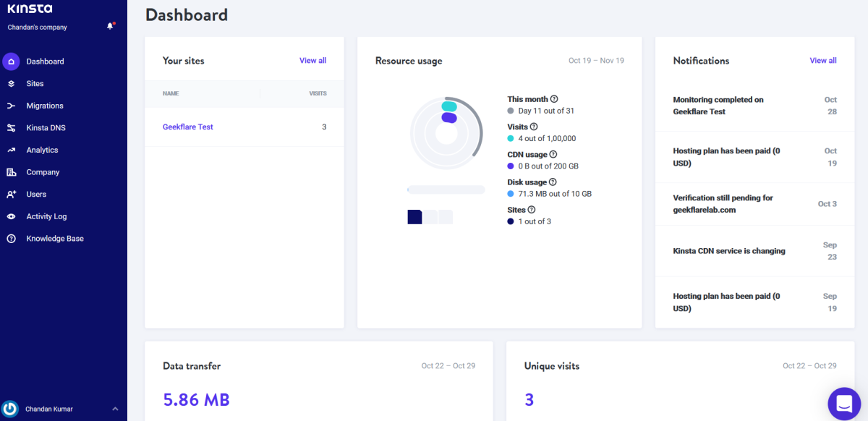Click the Visits help tooltip icon
The width and height of the screenshot is (868, 421).
[534, 127]
